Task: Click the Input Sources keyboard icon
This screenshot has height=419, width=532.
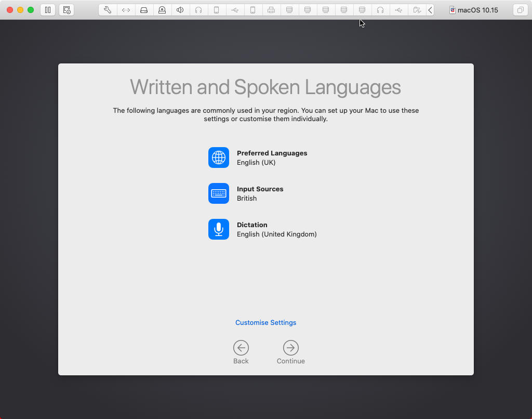Action: (218, 193)
